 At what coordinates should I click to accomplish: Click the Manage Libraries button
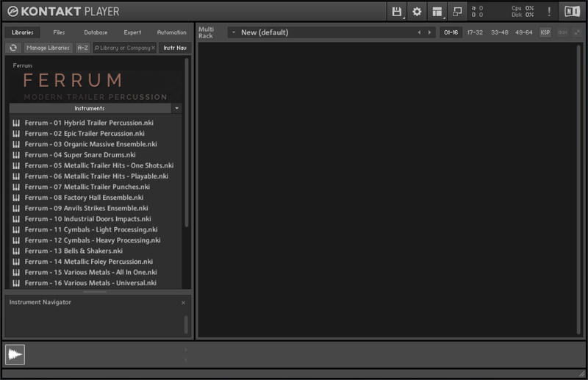[48, 48]
